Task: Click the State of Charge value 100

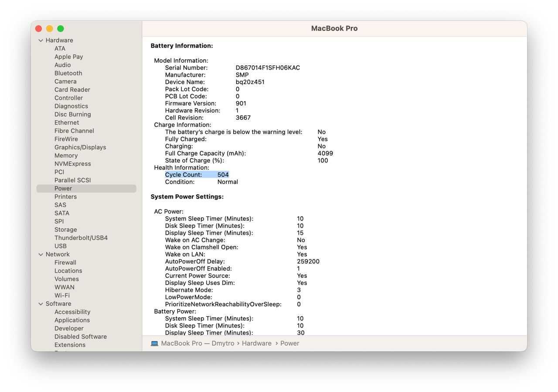Action: tap(323, 160)
